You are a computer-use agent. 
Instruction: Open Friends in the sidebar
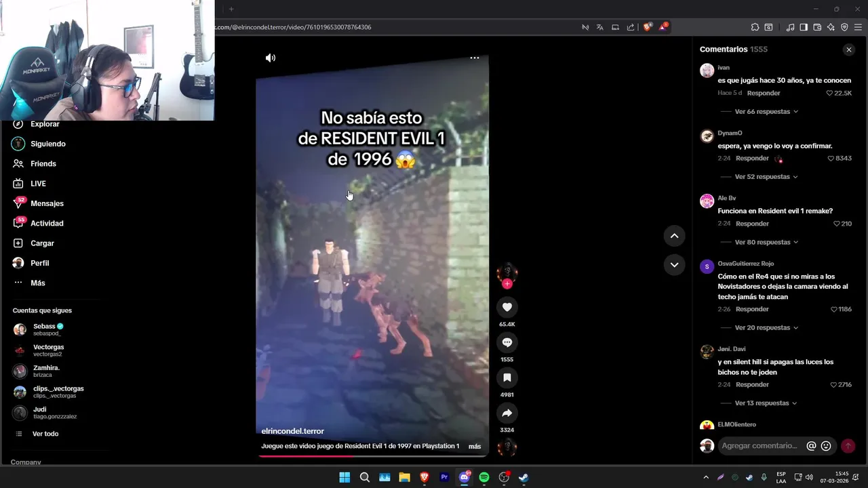pos(43,163)
